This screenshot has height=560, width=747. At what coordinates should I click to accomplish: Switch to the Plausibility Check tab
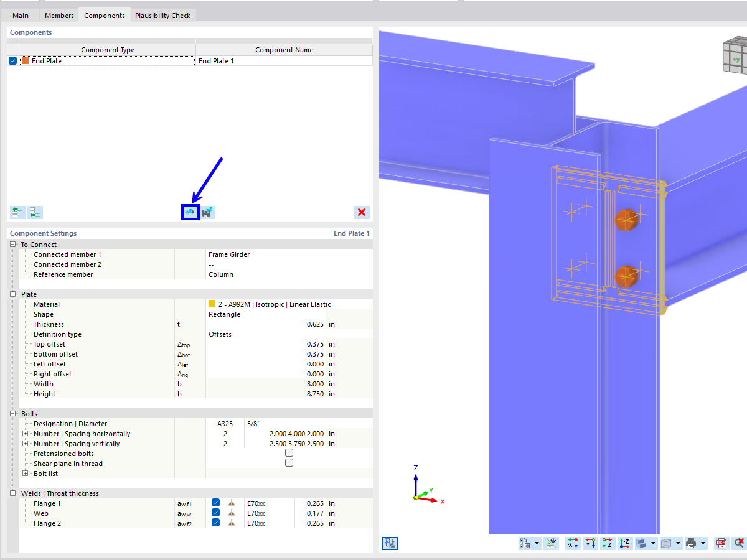coord(163,16)
